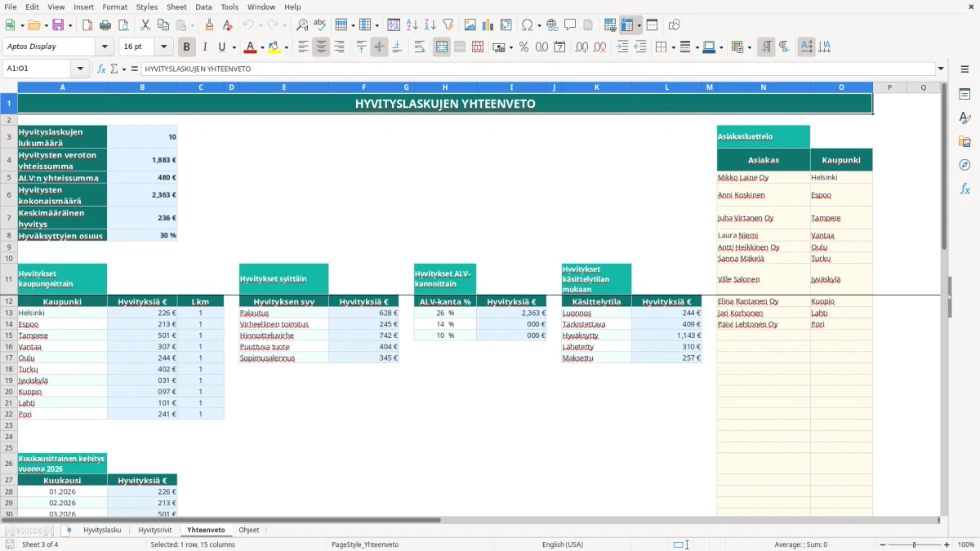Click the Print icon
The height and width of the screenshot is (551, 980).
(x=105, y=25)
